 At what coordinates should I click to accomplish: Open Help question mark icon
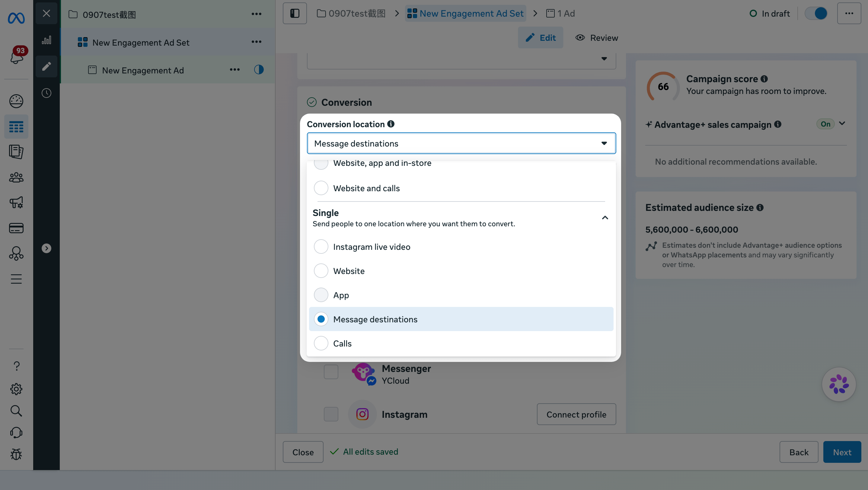coord(16,366)
